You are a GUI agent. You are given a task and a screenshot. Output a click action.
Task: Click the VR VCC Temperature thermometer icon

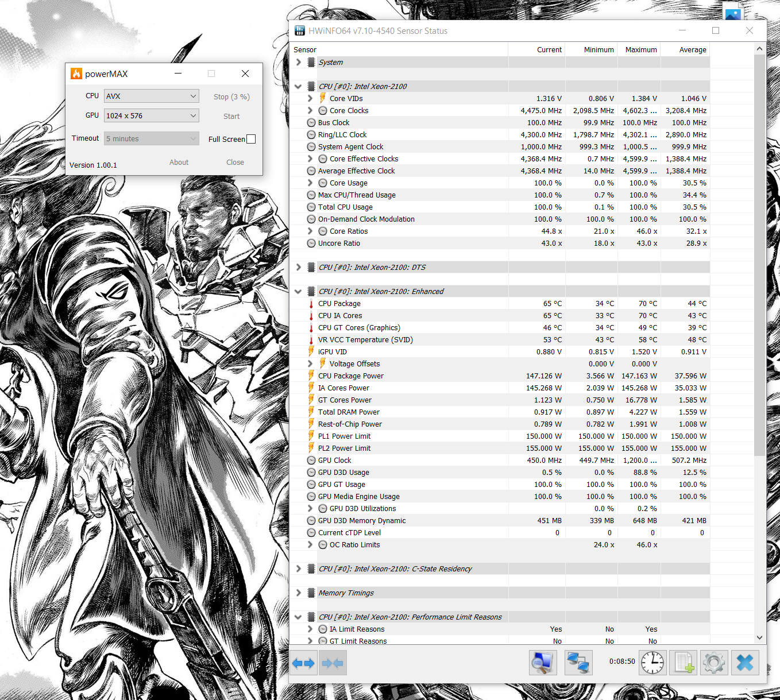(311, 339)
